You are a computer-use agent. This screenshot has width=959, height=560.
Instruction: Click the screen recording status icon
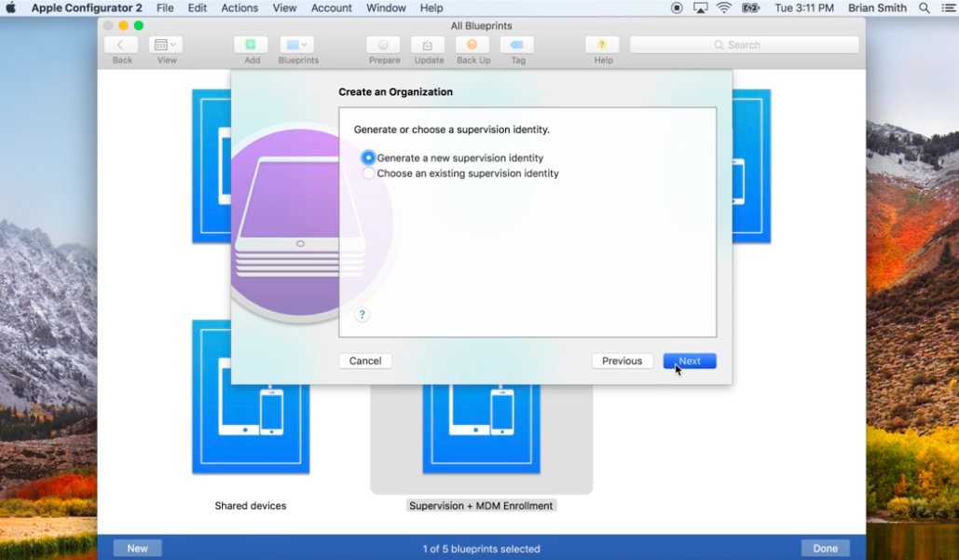click(677, 8)
